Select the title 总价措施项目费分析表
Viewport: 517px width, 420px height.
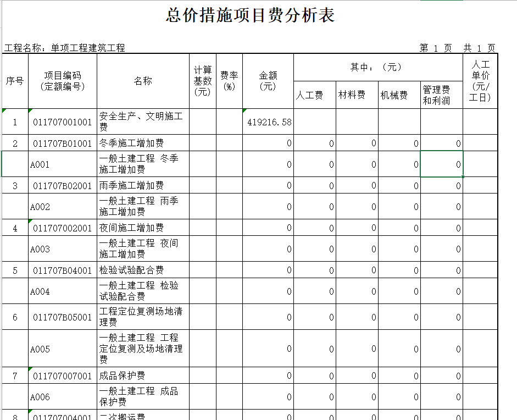250,15
